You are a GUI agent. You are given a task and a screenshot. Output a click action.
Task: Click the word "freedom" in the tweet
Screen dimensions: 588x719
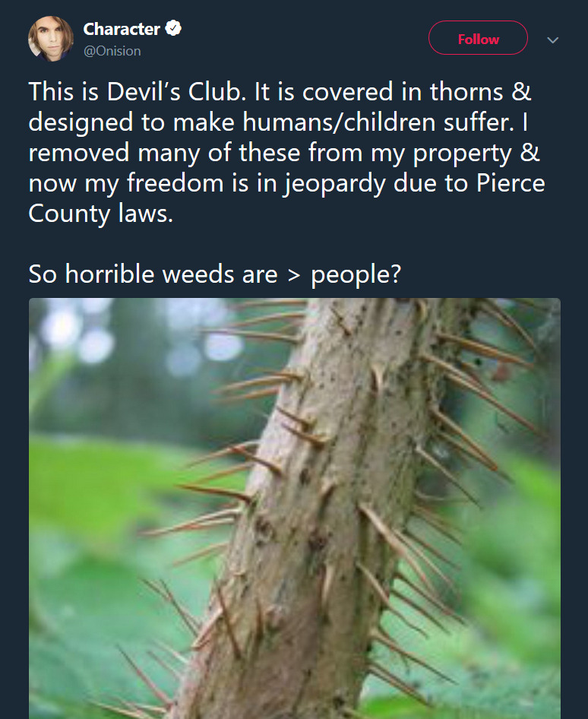click(175, 183)
